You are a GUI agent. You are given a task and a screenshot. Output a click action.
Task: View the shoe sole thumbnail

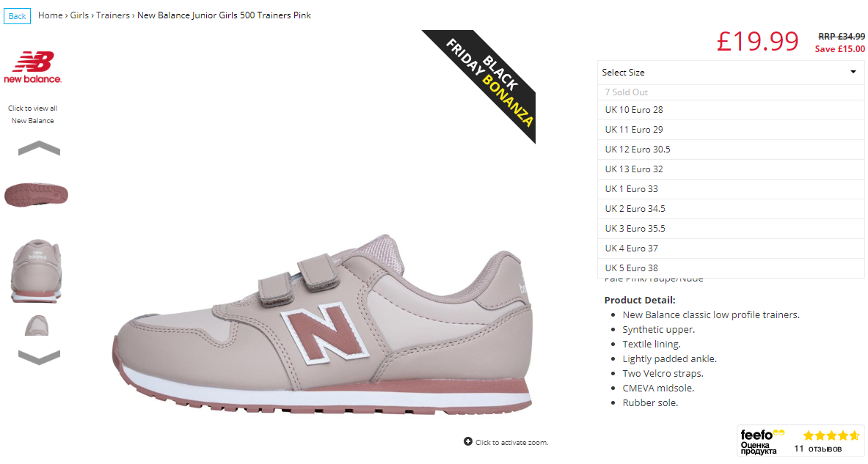point(37,195)
